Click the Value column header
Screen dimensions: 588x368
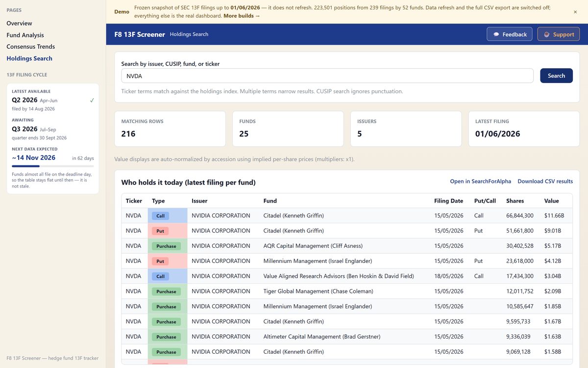pyautogui.click(x=551, y=201)
